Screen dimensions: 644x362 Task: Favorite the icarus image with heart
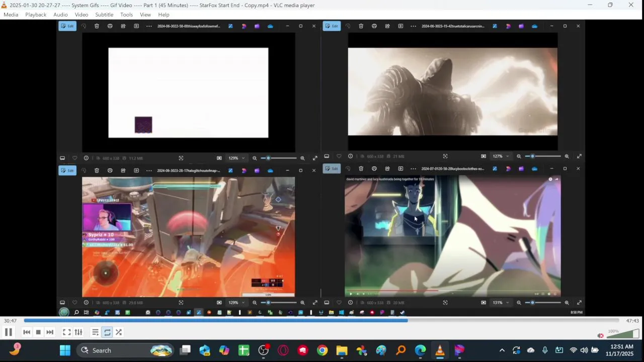click(x=339, y=156)
